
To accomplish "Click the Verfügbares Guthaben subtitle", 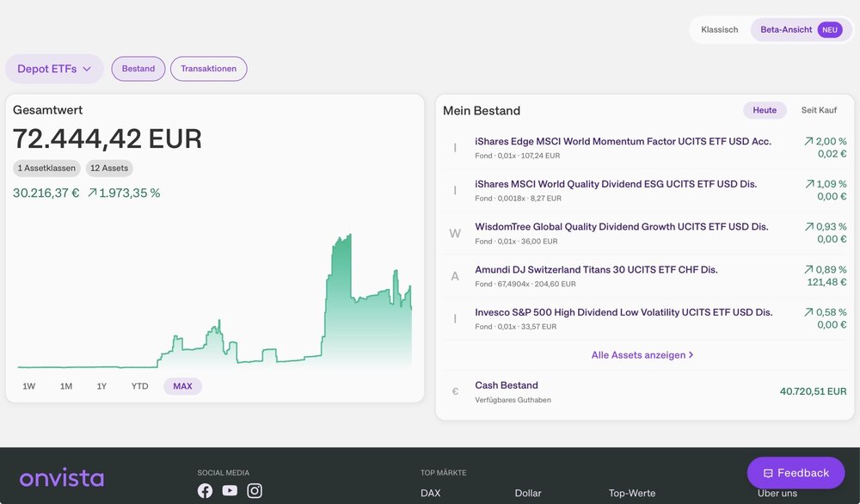I will (x=513, y=400).
